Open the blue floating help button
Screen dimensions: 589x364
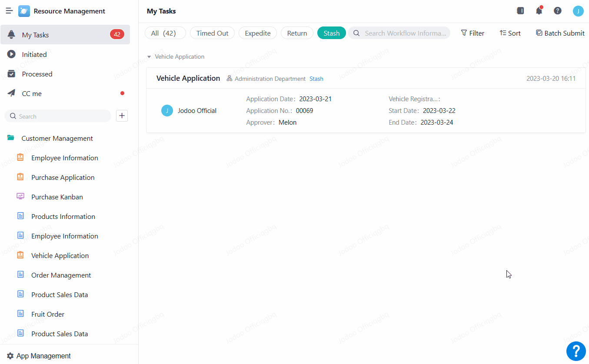point(576,351)
